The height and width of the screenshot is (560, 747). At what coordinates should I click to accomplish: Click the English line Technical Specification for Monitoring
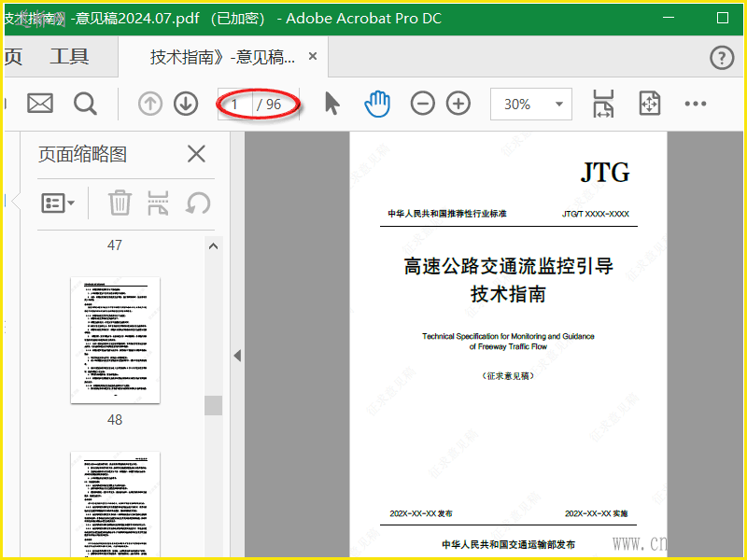tap(508, 336)
